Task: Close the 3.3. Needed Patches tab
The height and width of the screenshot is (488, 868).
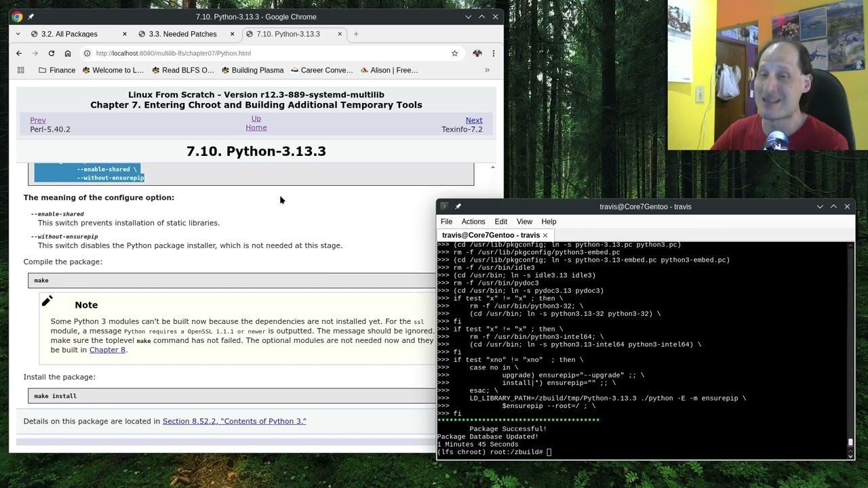Action: click(x=232, y=34)
